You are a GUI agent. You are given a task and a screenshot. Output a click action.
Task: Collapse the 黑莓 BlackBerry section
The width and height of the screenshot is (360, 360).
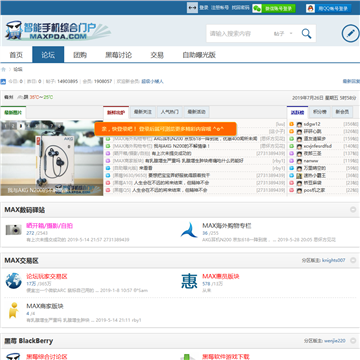[x=353, y=341]
